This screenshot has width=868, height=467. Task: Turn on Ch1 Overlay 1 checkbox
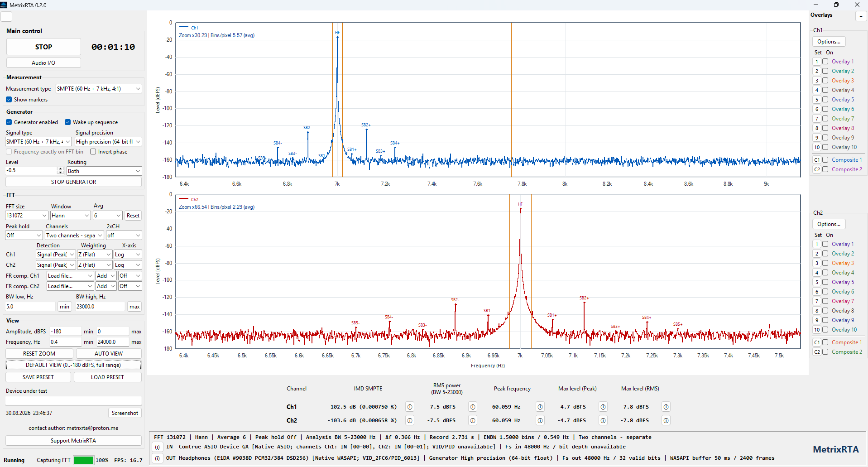(825, 62)
